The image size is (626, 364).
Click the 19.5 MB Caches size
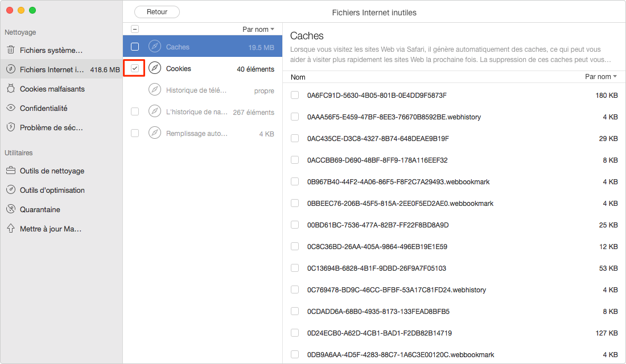pyautogui.click(x=261, y=47)
